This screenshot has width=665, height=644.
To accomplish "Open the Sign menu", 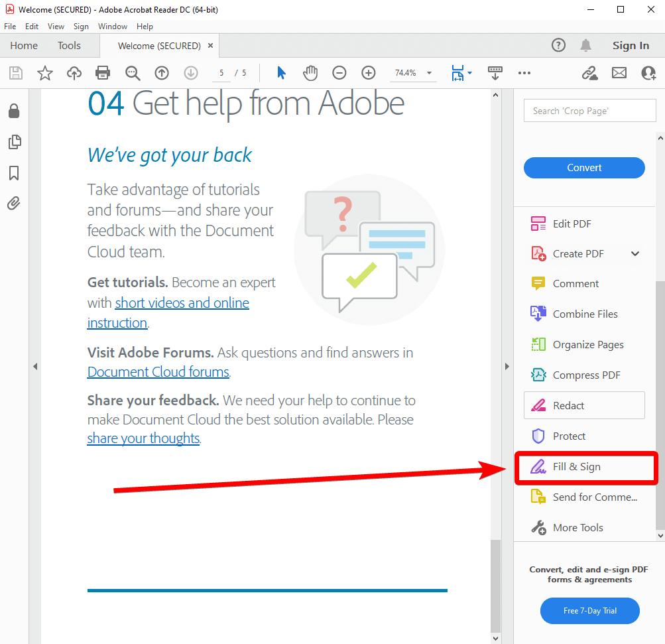I will click(x=81, y=27).
